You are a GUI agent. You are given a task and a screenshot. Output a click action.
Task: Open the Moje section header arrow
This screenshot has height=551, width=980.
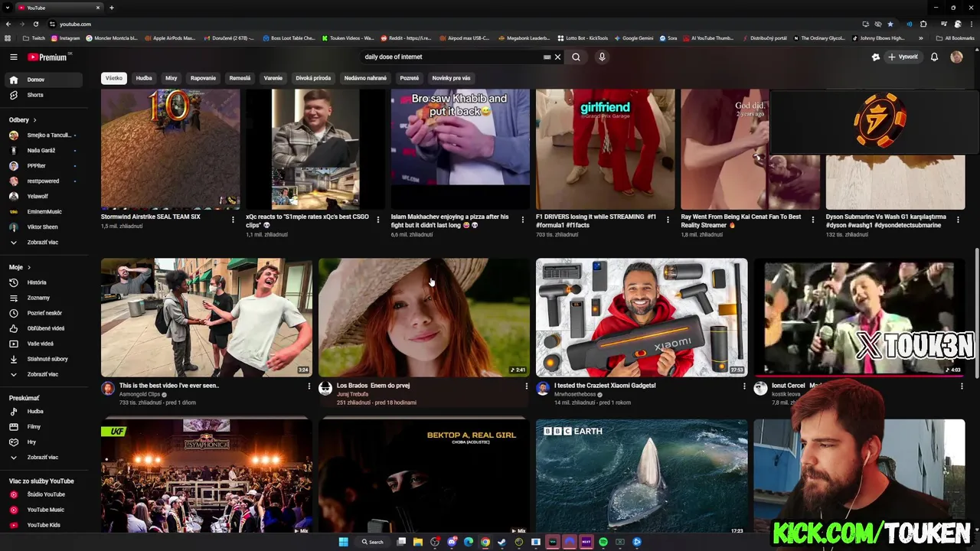tap(29, 267)
